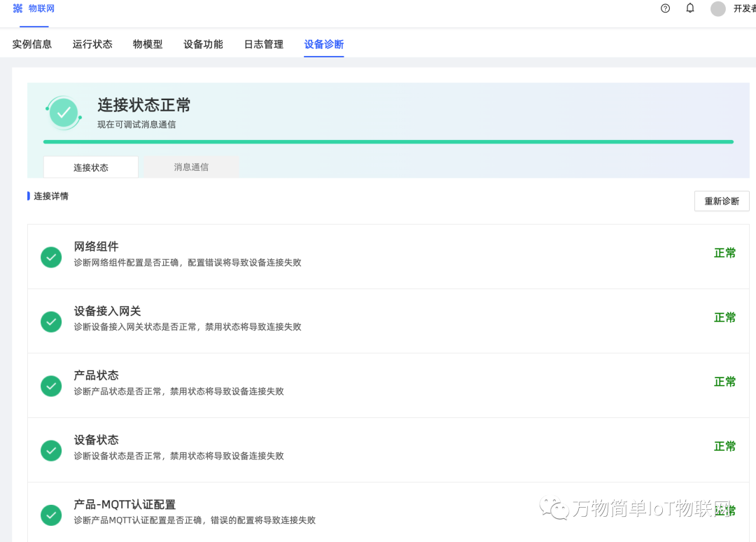Click the user avatar icon
Image resolution: width=756 pixels, height=542 pixels.
[717, 8]
